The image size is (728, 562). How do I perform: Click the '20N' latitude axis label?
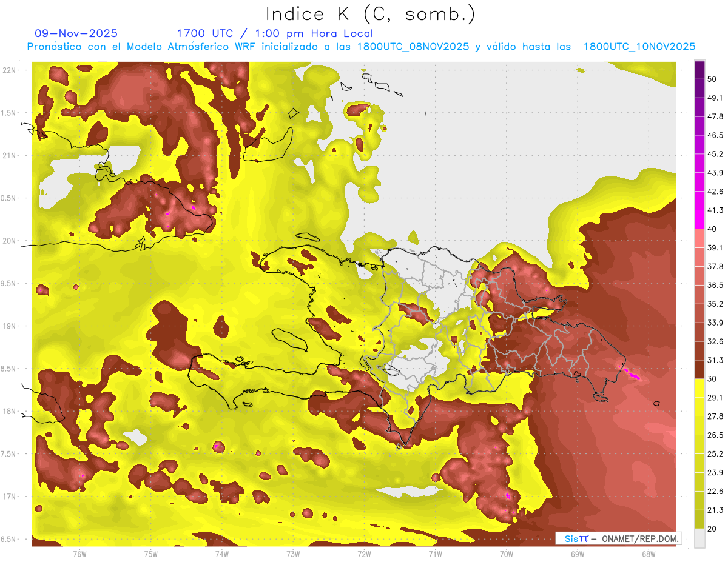[x=9, y=241]
